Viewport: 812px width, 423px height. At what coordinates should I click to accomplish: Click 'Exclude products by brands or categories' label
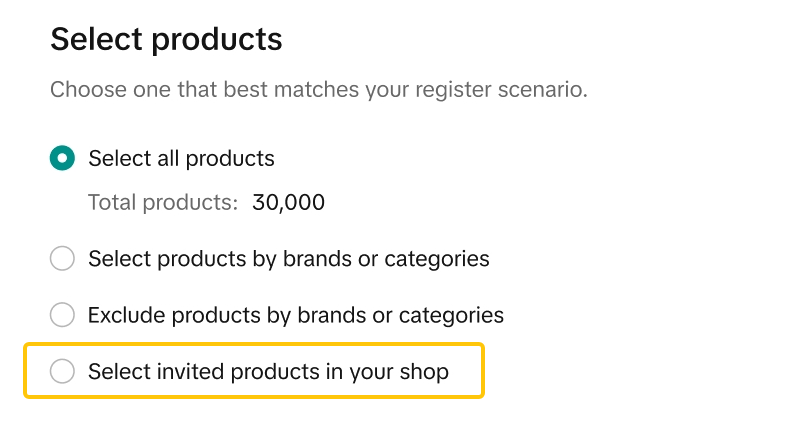click(x=295, y=315)
